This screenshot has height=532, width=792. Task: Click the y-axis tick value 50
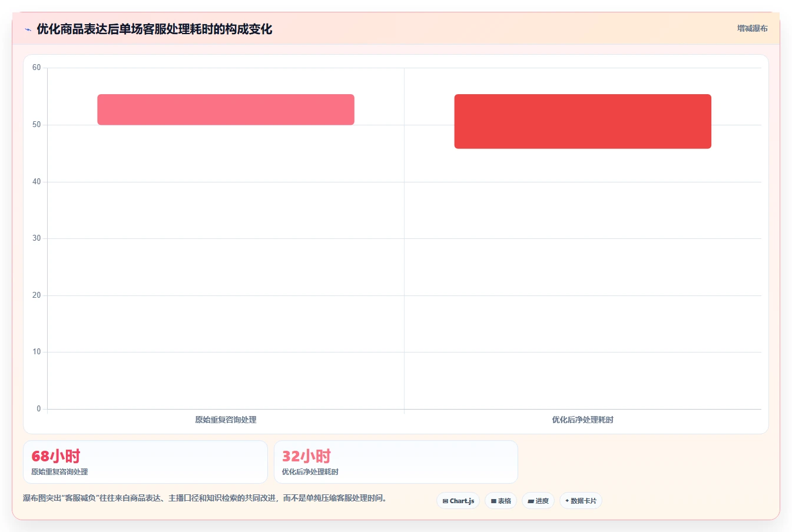point(37,125)
